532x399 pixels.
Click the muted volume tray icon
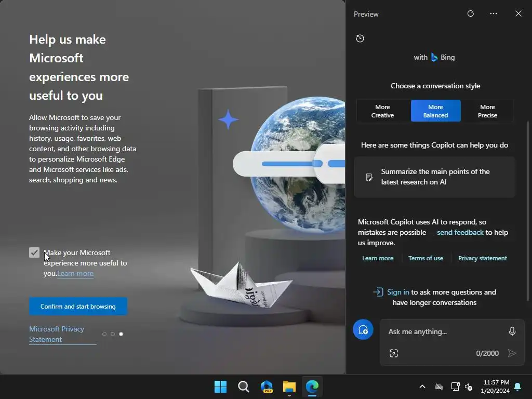(x=469, y=387)
